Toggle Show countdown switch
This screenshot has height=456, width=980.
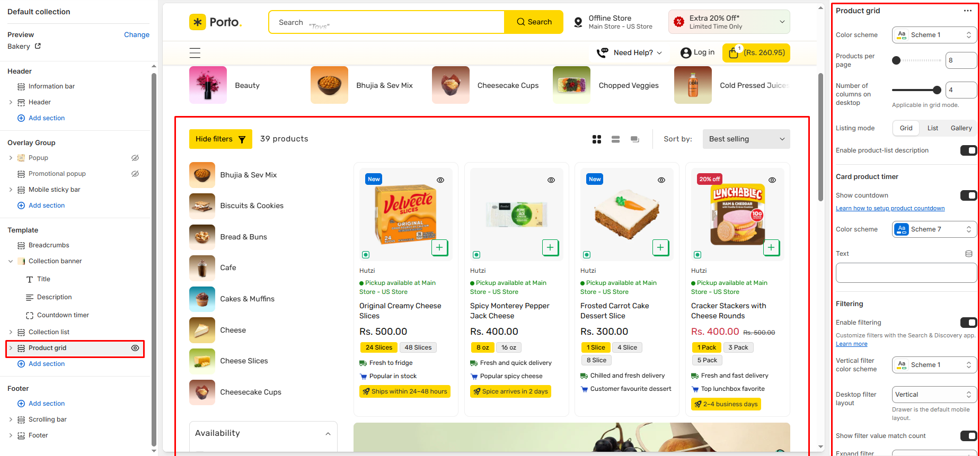coord(968,195)
